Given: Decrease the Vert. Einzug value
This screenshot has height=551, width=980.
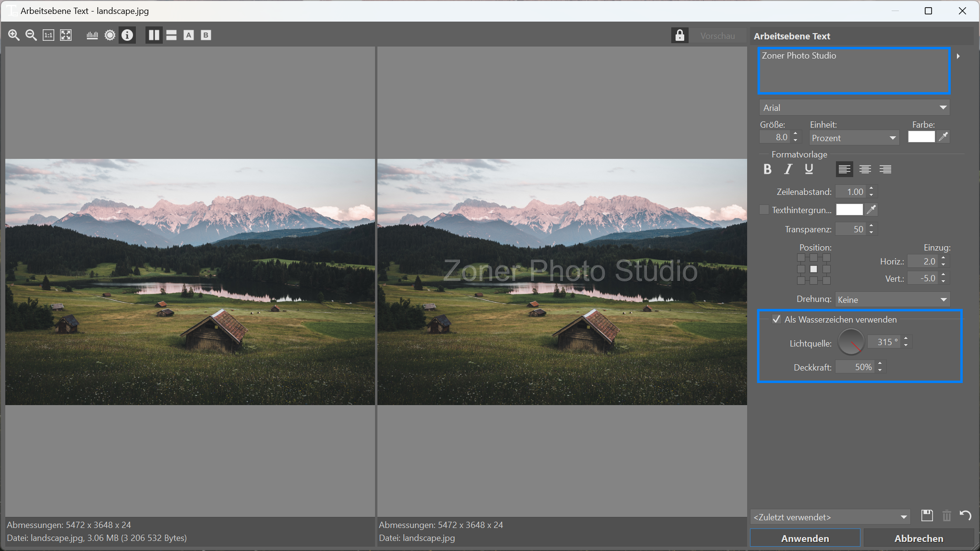Looking at the screenshot, I should tap(944, 281).
